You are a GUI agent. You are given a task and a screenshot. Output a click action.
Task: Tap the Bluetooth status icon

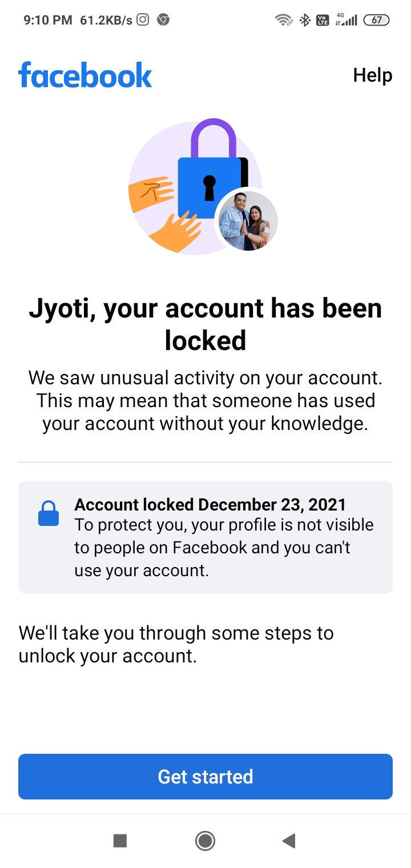(x=305, y=20)
